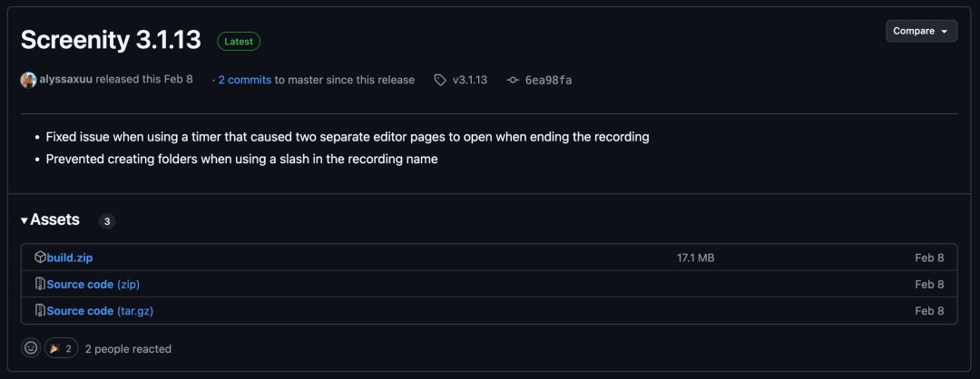Open alyssaxuu's profile link
Screen dimensions: 980x379
[65, 80]
